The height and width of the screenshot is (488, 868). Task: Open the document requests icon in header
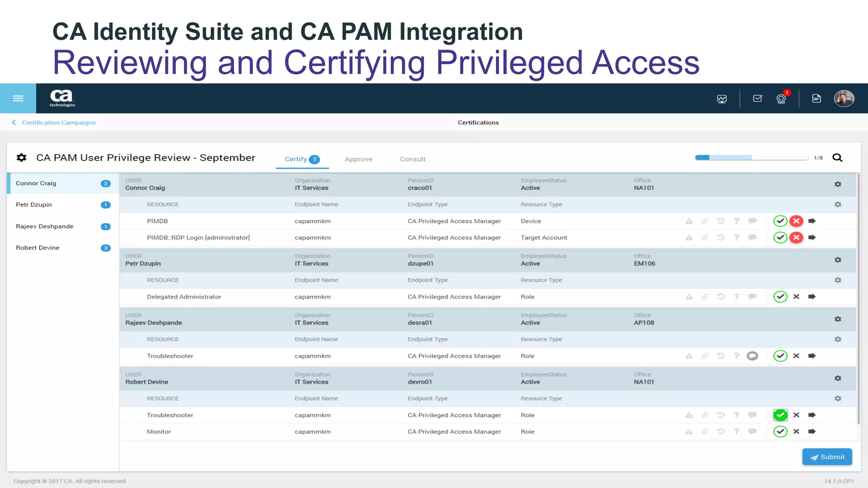(816, 99)
